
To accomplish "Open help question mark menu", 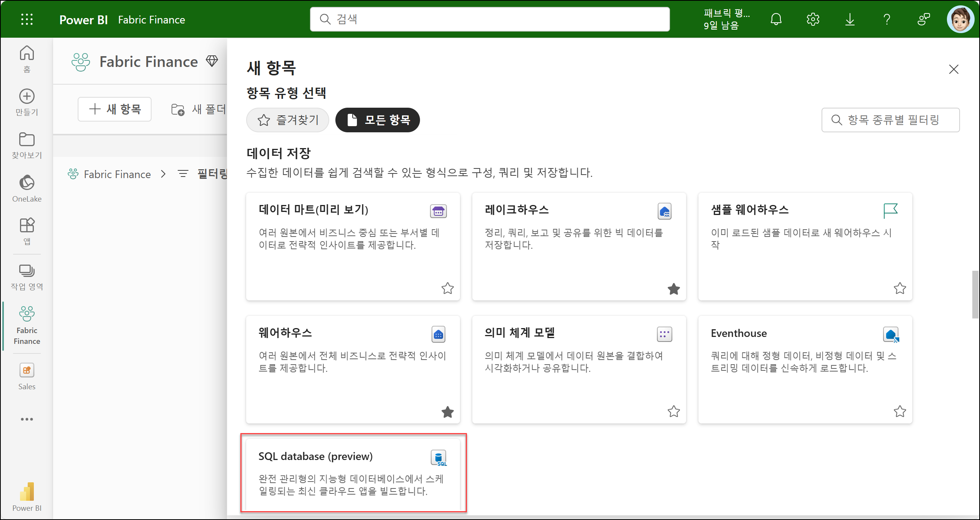I will [x=887, y=19].
